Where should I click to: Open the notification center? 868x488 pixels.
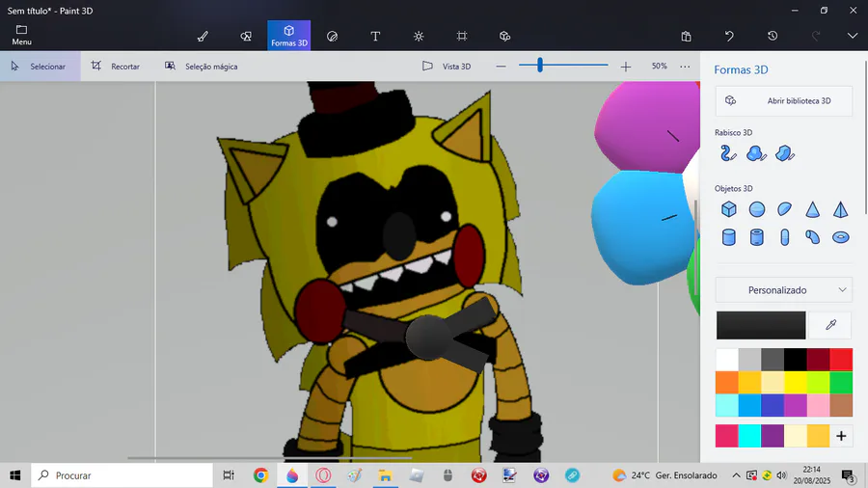[848, 475]
